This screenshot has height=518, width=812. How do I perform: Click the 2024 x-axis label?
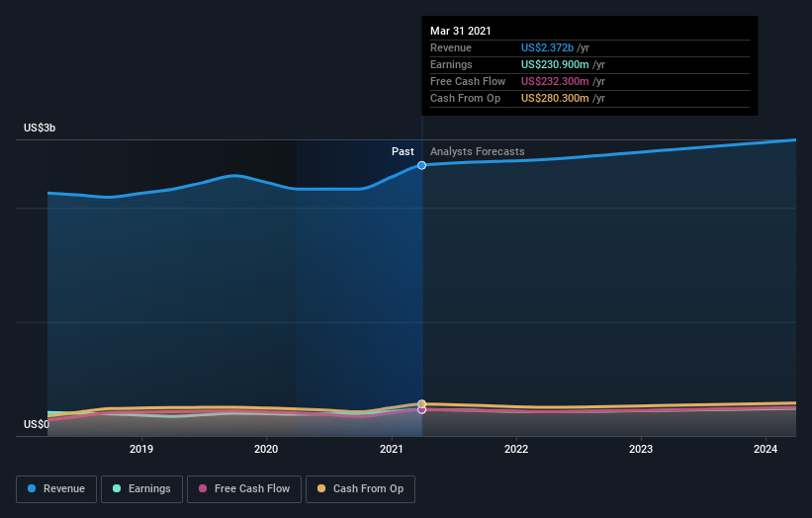[x=766, y=449]
